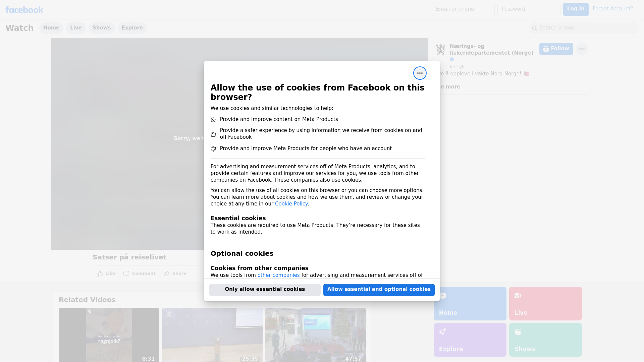Switch to the Live tab in Watch
The width and height of the screenshot is (644, 362).
click(76, 28)
